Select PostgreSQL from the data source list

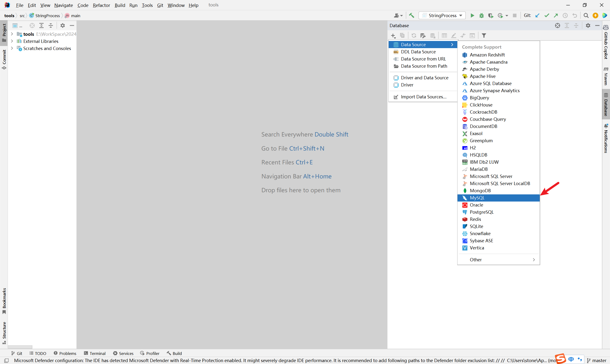coord(498,212)
